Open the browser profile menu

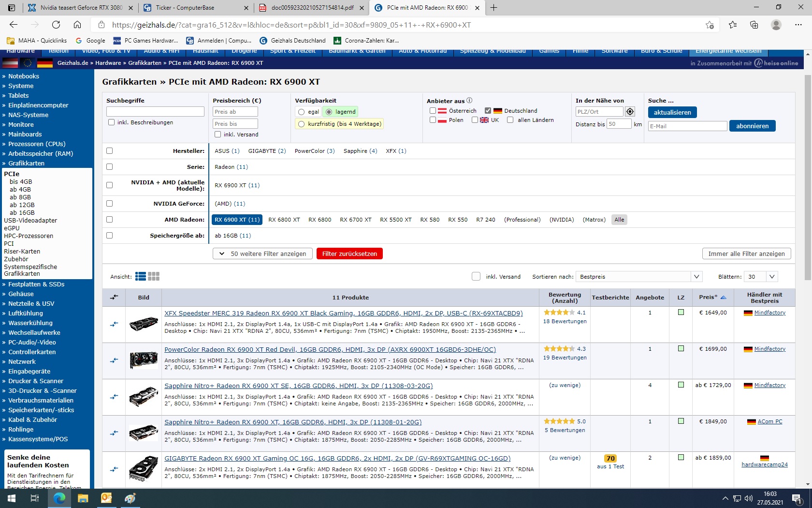[x=776, y=25]
